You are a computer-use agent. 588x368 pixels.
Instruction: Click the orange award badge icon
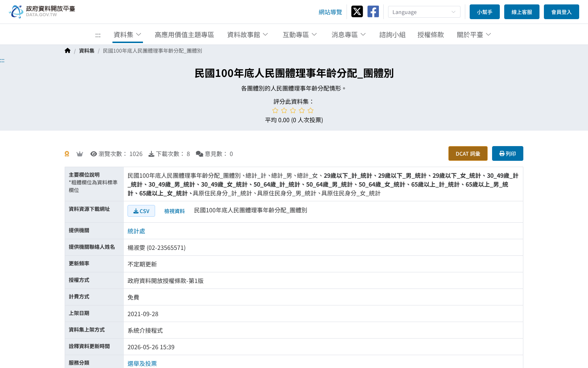[x=67, y=154]
